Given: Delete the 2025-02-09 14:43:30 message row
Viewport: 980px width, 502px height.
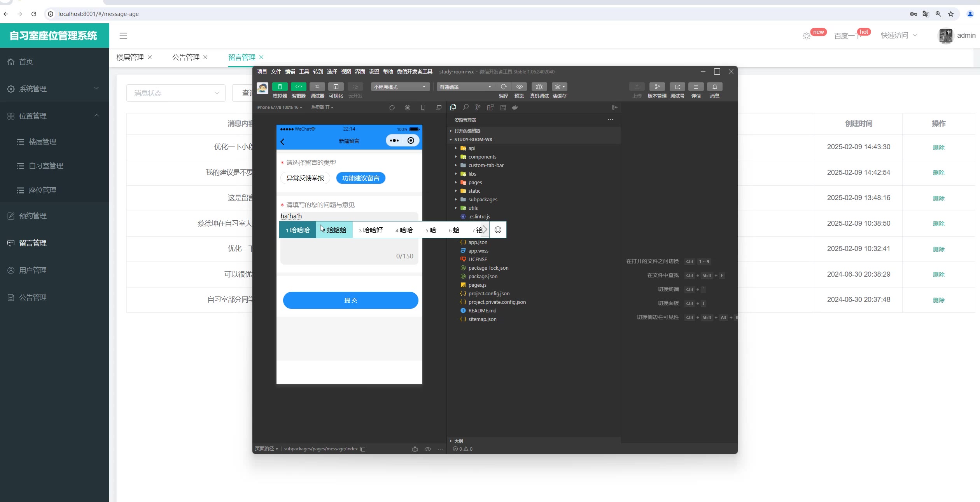Looking at the screenshot, I should tap(938, 147).
